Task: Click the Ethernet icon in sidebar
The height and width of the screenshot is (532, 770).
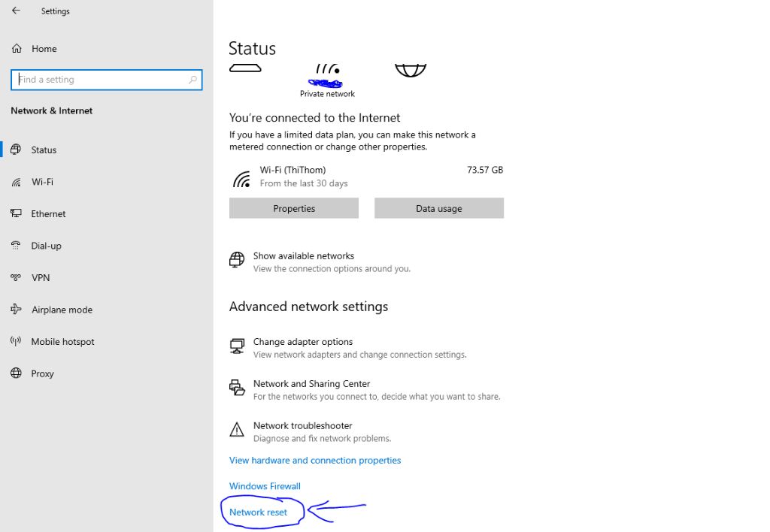Action: pos(16,213)
